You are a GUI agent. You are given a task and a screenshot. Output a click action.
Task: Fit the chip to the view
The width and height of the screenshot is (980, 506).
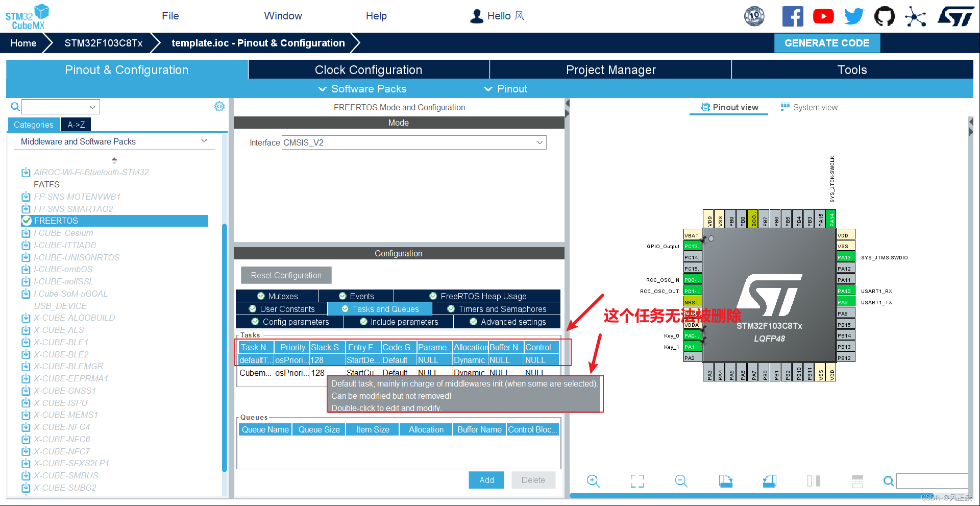tap(637, 481)
